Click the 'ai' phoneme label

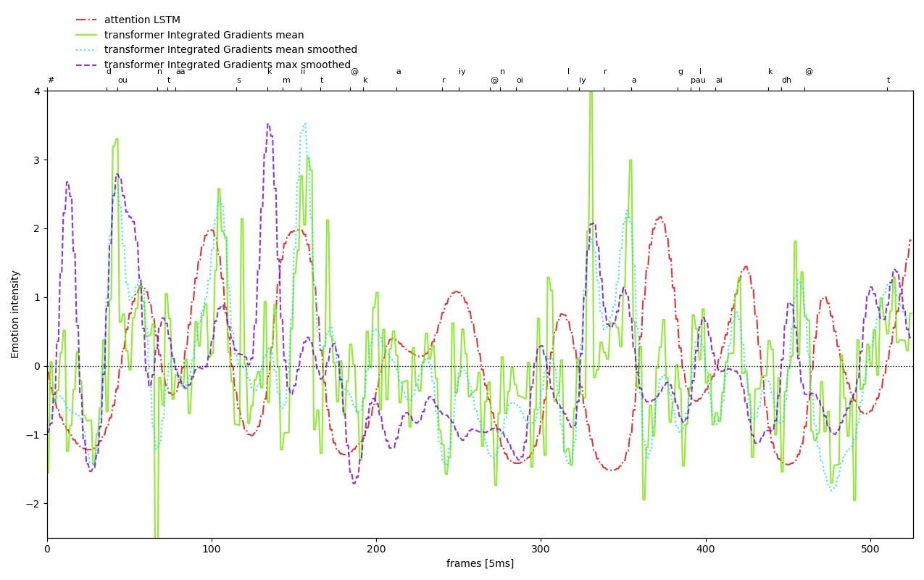point(719,80)
